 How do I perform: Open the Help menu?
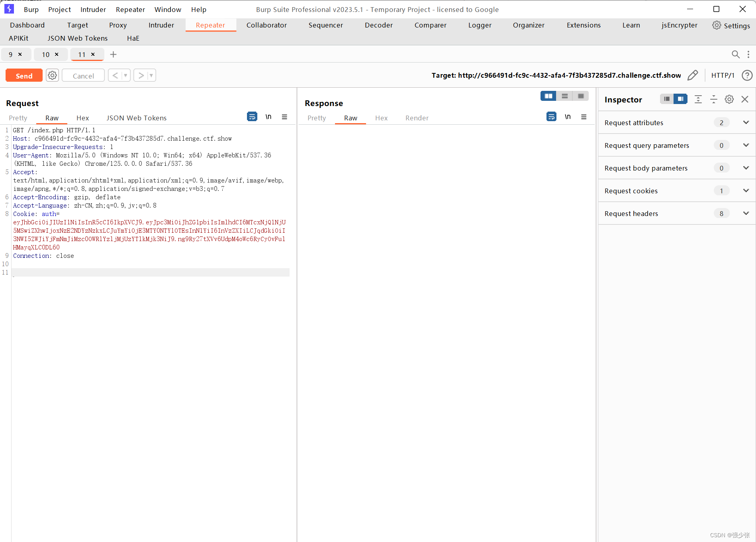[198, 9]
